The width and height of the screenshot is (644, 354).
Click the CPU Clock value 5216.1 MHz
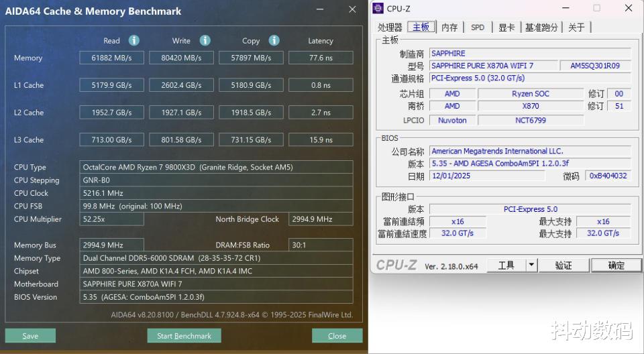pyautogui.click(x=216, y=193)
